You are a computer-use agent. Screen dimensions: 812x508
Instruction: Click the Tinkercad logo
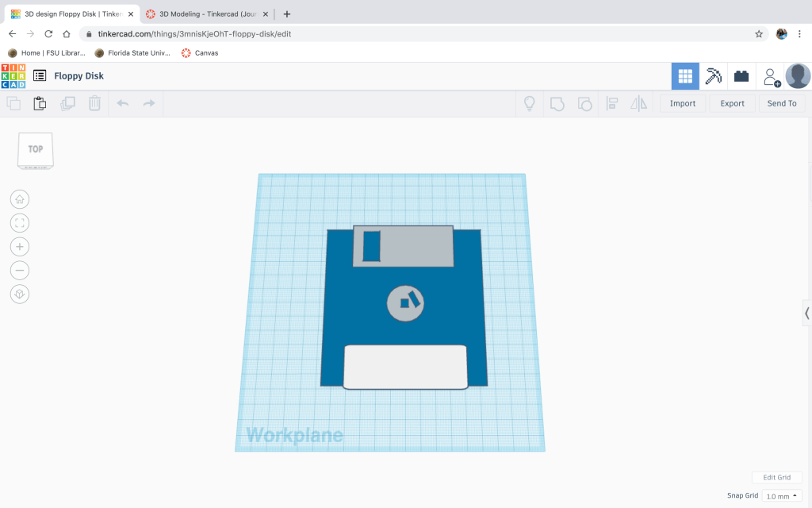click(x=13, y=76)
